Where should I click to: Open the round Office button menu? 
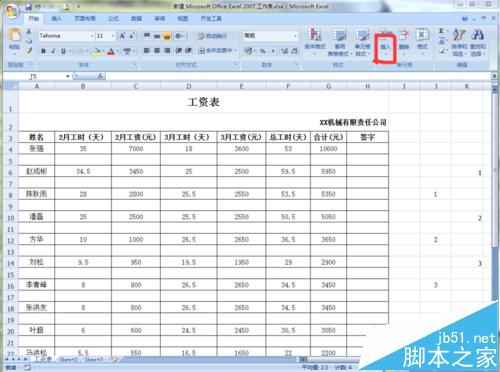11,11
